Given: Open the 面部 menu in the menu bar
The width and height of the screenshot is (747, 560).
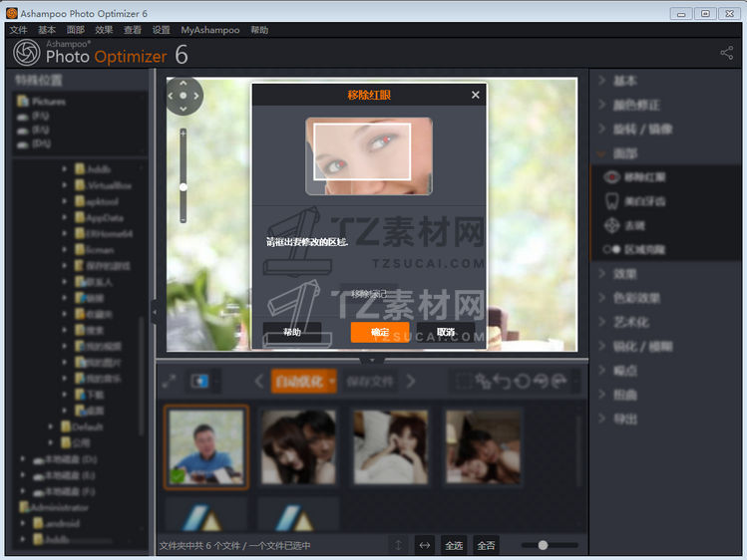Looking at the screenshot, I should 75,30.
